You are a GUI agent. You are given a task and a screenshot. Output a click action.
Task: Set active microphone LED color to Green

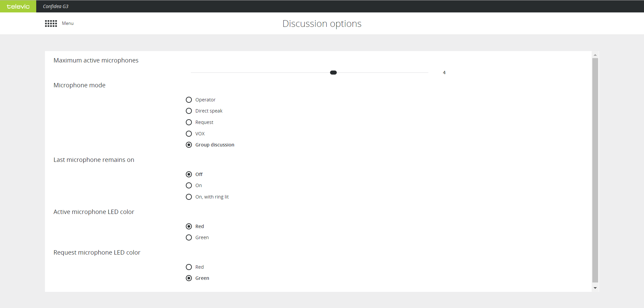pos(189,237)
